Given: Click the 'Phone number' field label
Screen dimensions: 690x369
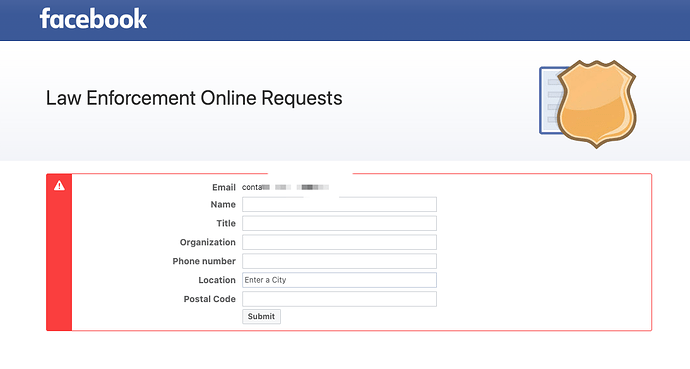Looking at the screenshot, I should [204, 261].
